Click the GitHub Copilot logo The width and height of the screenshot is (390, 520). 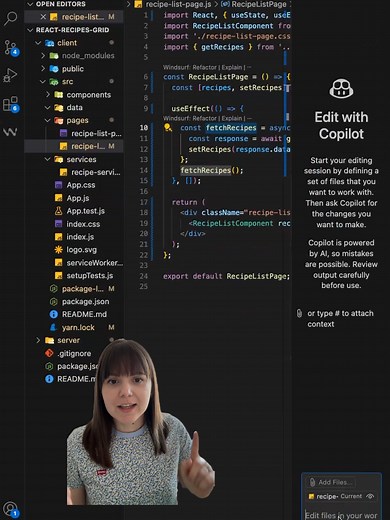pyautogui.click(x=341, y=89)
